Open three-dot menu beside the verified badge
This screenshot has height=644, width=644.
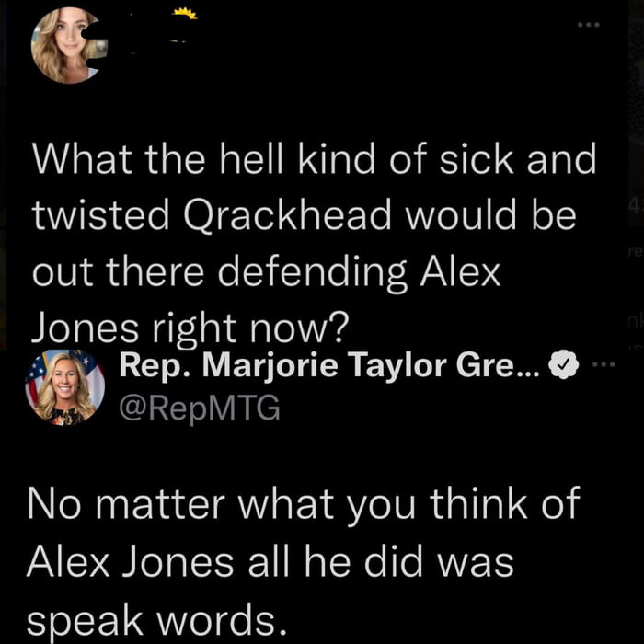click(601, 365)
